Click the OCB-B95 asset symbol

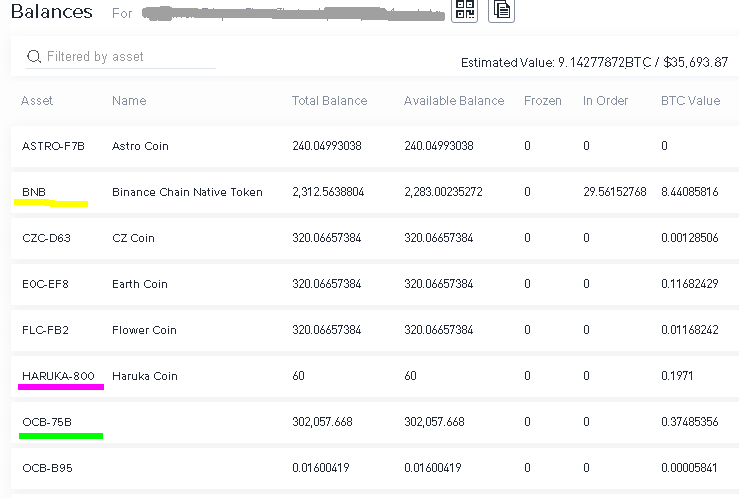pos(46,468)
